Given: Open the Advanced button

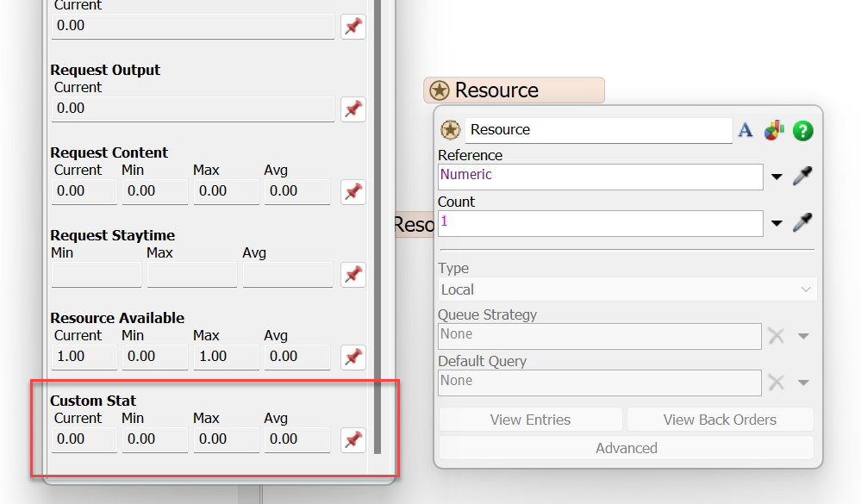Looking at the screenshot, I should coord(627,448).
